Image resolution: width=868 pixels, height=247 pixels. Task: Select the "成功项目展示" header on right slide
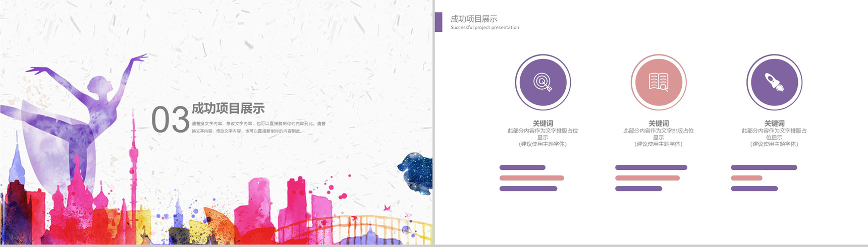(x=473, y=19)
